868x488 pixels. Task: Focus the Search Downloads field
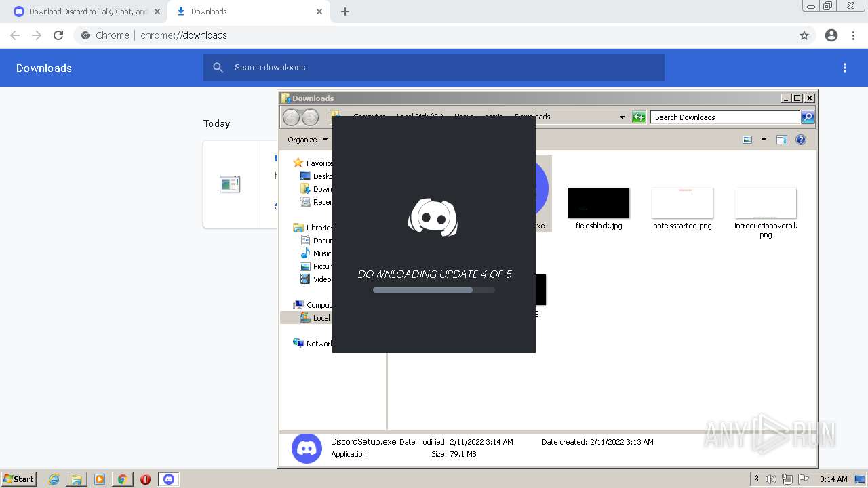725,117
